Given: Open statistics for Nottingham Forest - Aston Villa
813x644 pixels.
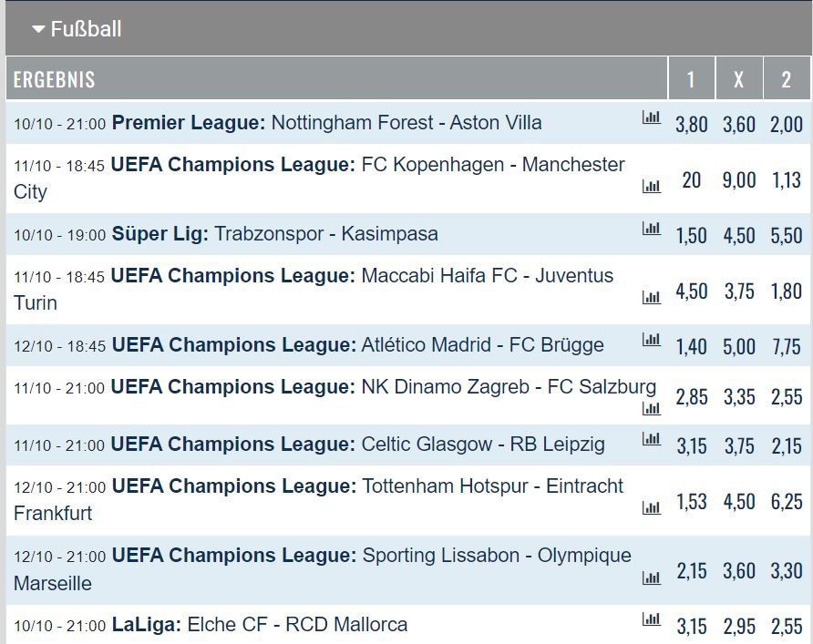Looking at the screenshot, I should tap(651, 118).
